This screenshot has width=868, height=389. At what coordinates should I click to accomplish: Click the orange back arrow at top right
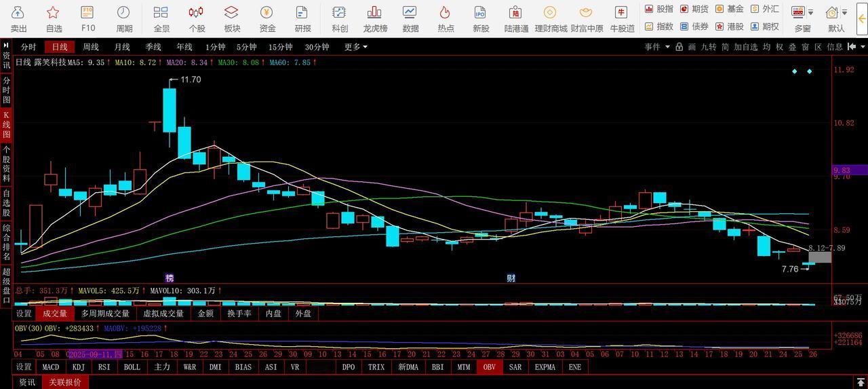click(x=862, y=18)
